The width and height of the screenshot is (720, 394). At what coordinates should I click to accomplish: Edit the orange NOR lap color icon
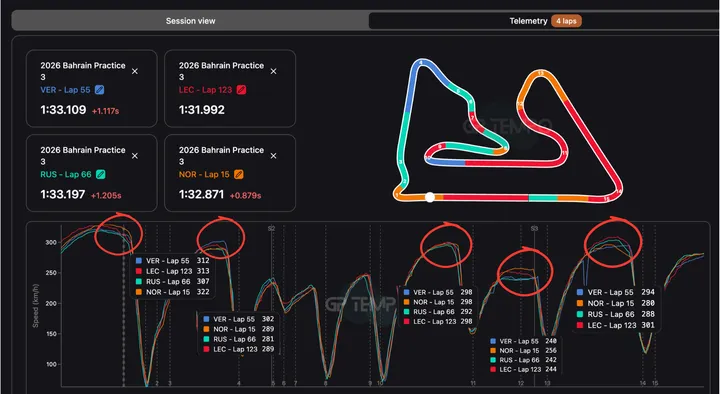pyautogui.click(x=238, y=174)
